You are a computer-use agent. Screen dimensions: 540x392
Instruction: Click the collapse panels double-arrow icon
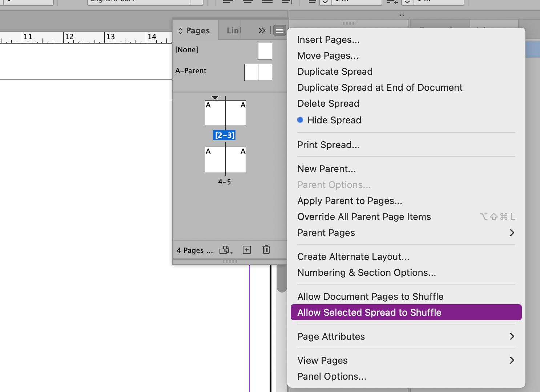[401, 15]
